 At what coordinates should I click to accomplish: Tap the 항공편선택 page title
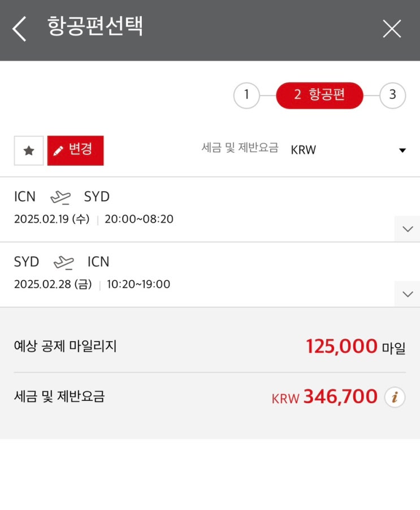[x=95, y=27]
